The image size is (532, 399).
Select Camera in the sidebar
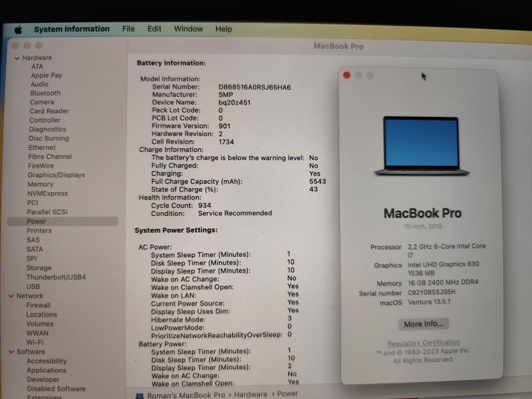click(x=42, y=102)
